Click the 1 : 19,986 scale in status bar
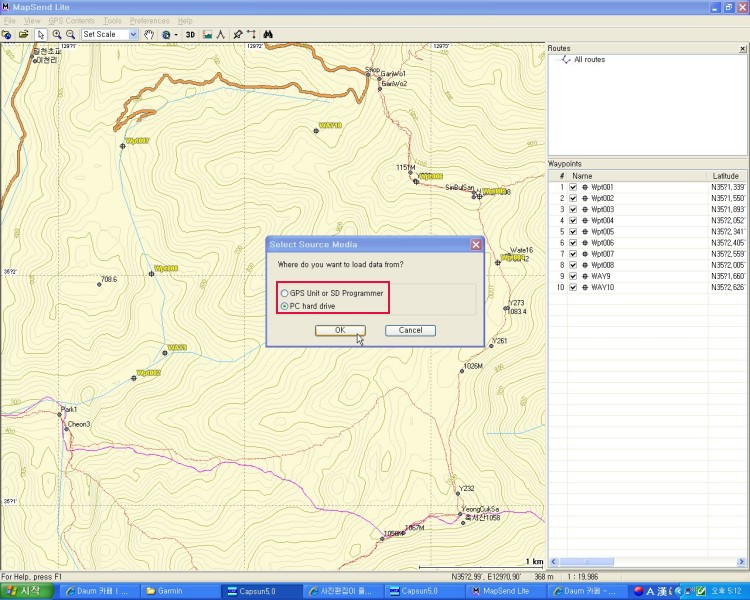 coord(583,577)
